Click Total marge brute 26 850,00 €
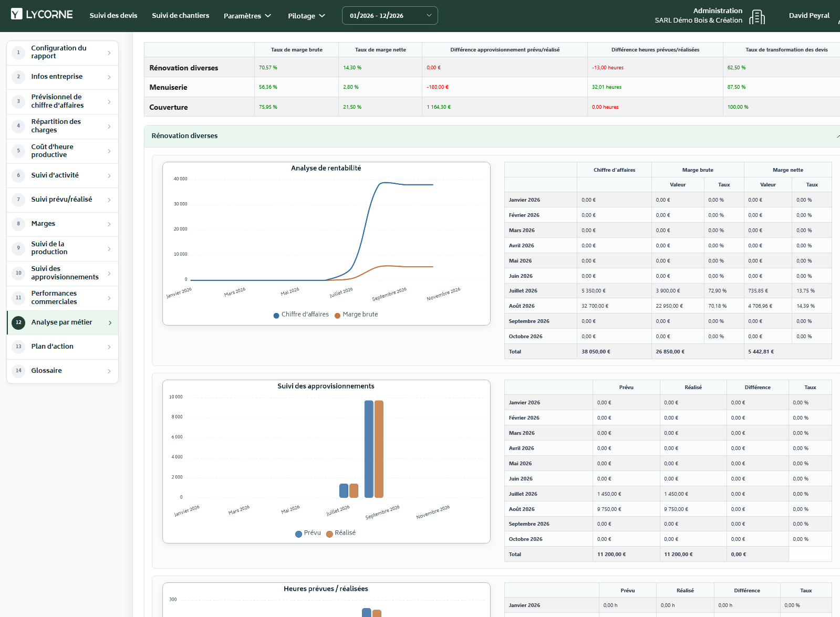 (670, 352)
